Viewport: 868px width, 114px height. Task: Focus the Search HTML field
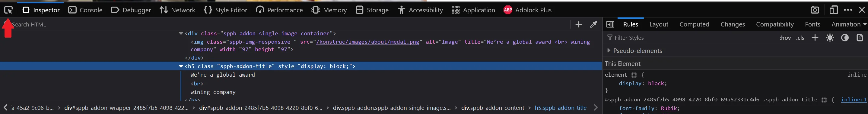(286, 25)
